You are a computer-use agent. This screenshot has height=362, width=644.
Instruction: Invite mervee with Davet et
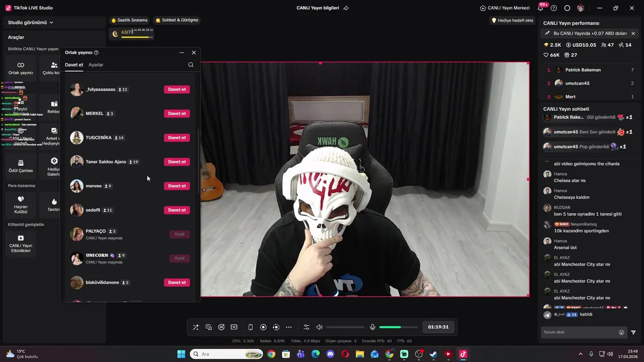(x=177, y=186)
